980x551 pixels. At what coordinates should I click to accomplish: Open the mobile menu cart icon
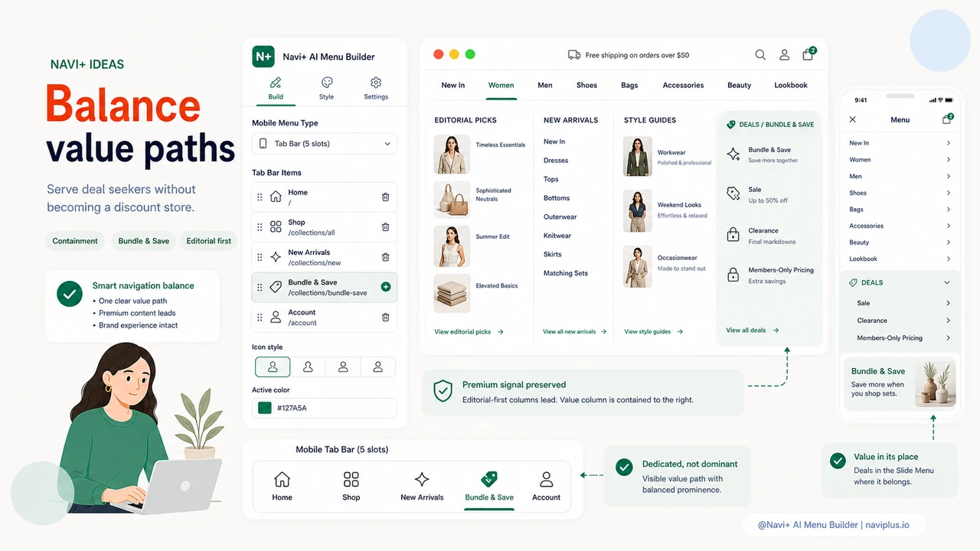tap(948, 119)
